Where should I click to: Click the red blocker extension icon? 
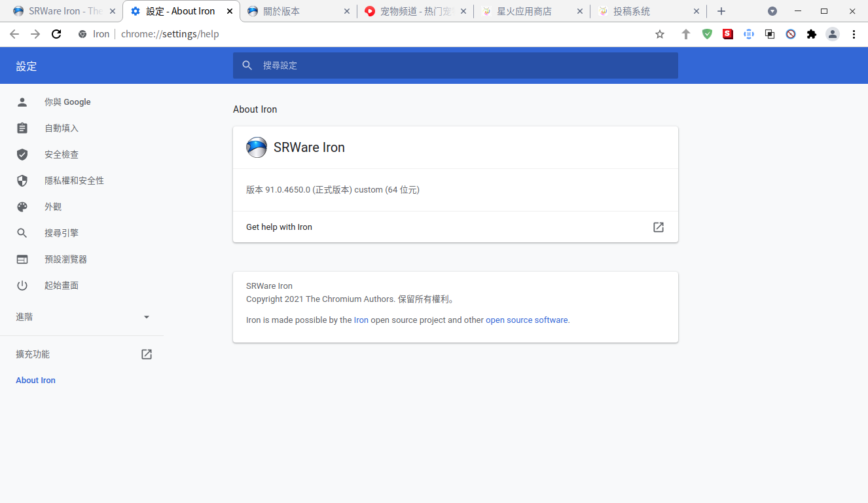pos(791,34)
